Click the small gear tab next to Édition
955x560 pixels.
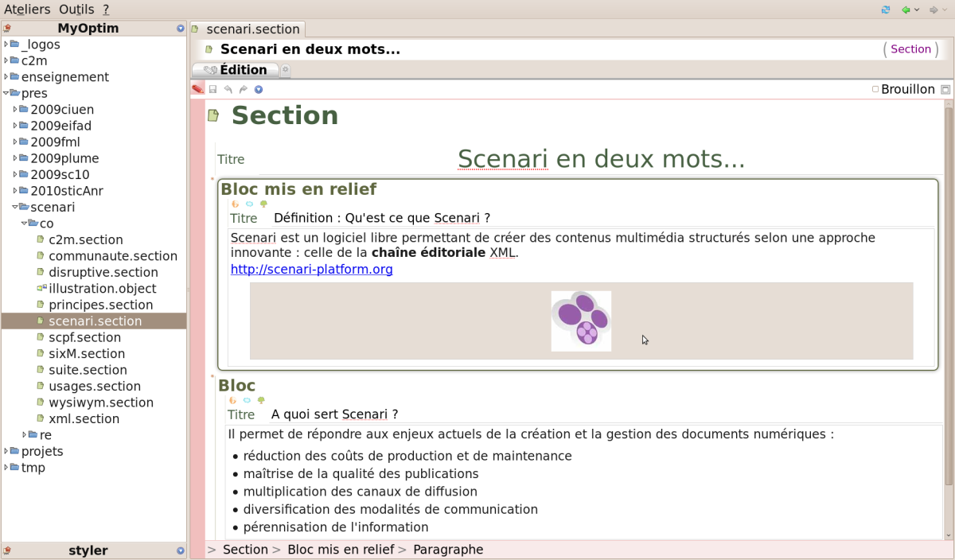286,70
